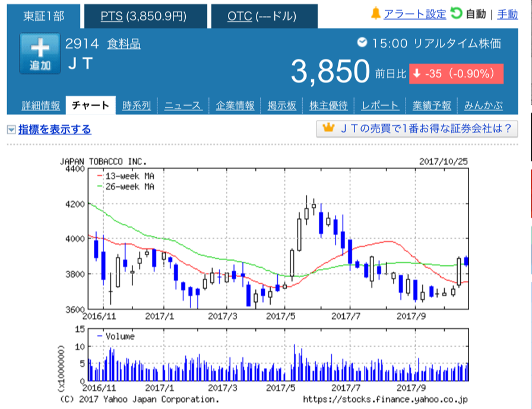Click the clock icon beside 15:00
This screenshot has width=532, height=409.
(x=362, y=42)
